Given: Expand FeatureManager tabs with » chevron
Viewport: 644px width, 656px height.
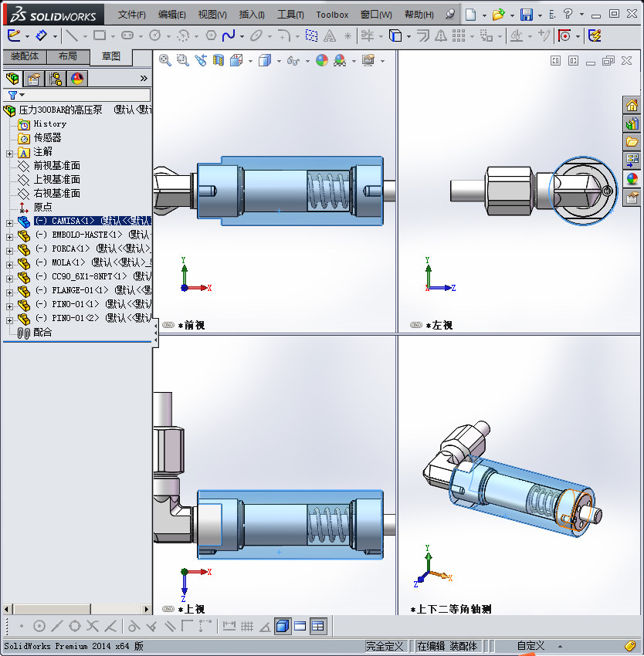Looking at the screenshot, I should (x=144, y=78).
